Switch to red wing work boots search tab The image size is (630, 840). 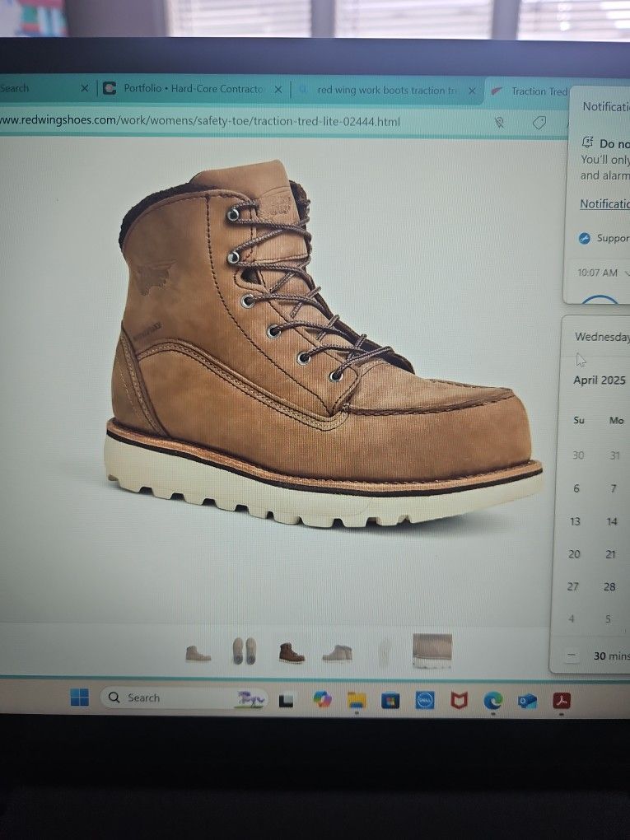pyautogui.click(x=387, y=91)
